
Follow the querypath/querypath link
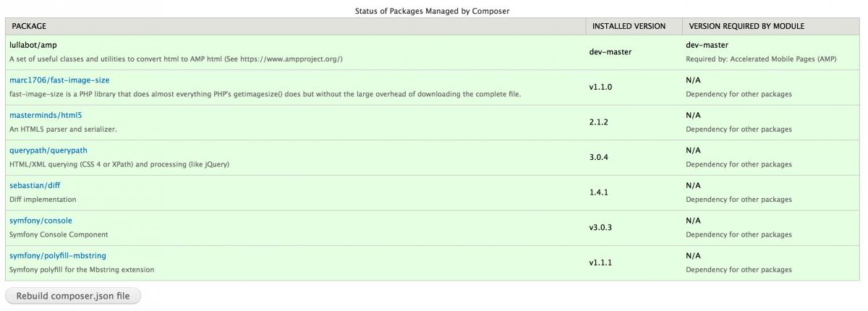tap(48, 150)
